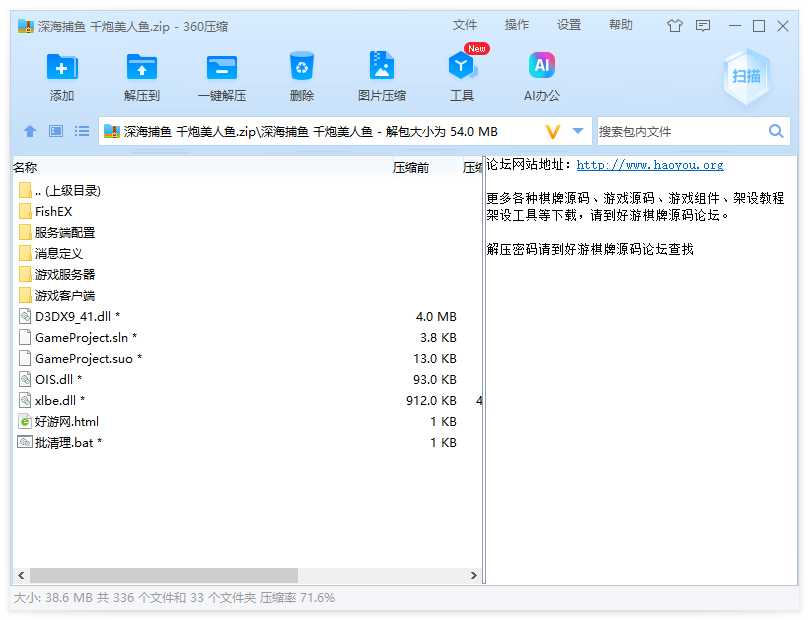This screenshot has width=809, height=620.
Task: Click the skin (shirt) icon in title bar
Action: pos(674,26)
